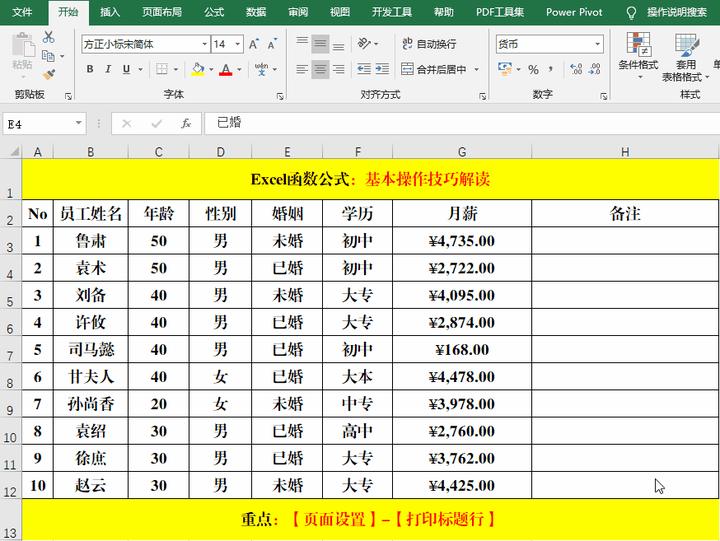Screen dimensions: 720x541
Task: Open the fill color dropdown arrow
Action: 211,69
